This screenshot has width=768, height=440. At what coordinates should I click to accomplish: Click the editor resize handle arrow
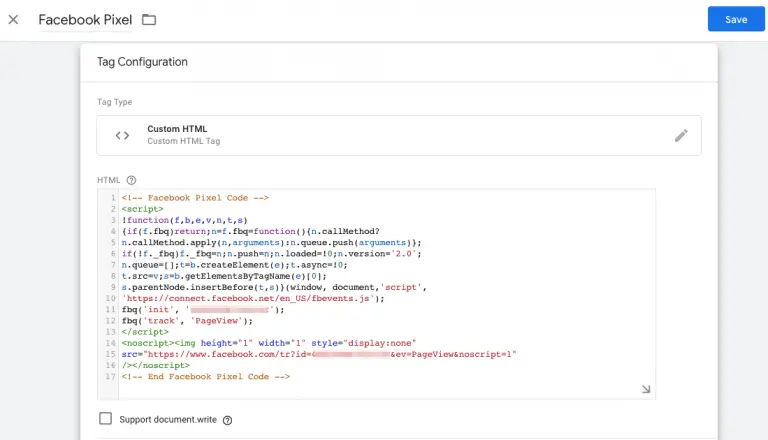(x=646, y=389)
